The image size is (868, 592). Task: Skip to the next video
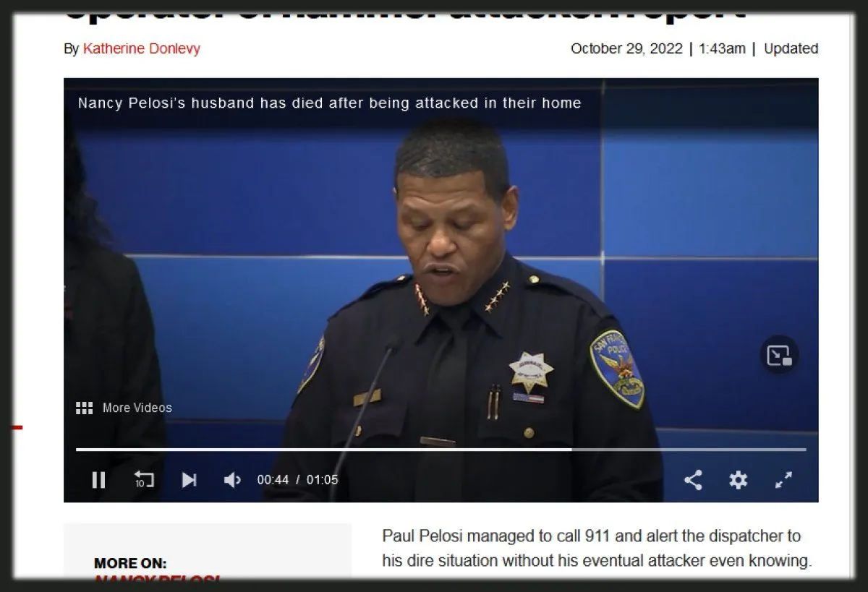click(189, 480)
